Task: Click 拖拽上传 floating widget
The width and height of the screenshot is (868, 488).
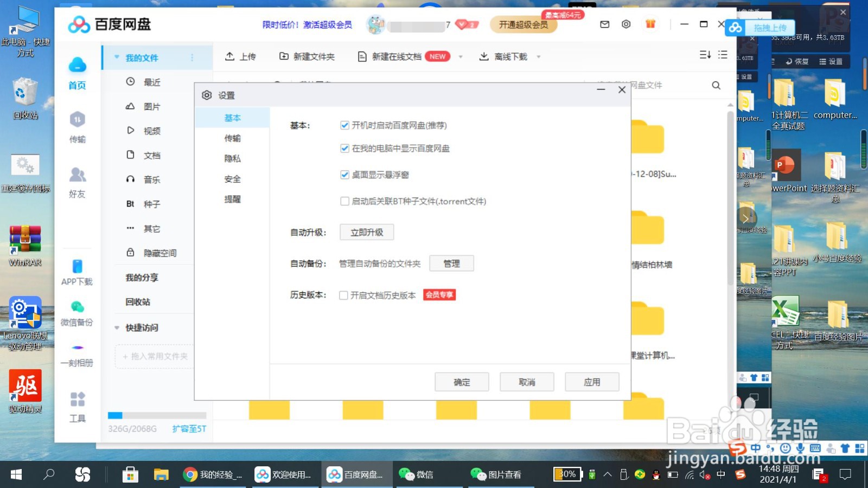Action: tap(760, 27)
